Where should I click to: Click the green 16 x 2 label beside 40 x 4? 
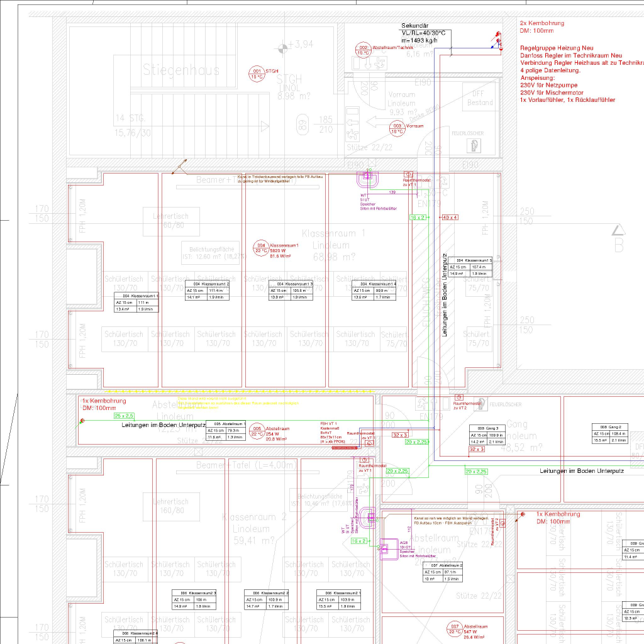point(418,217)
